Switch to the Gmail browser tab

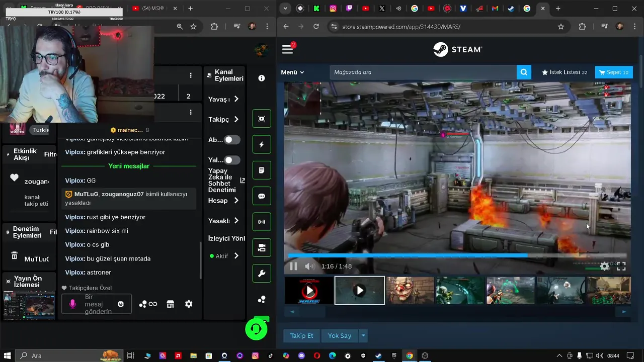pos(495,9)
